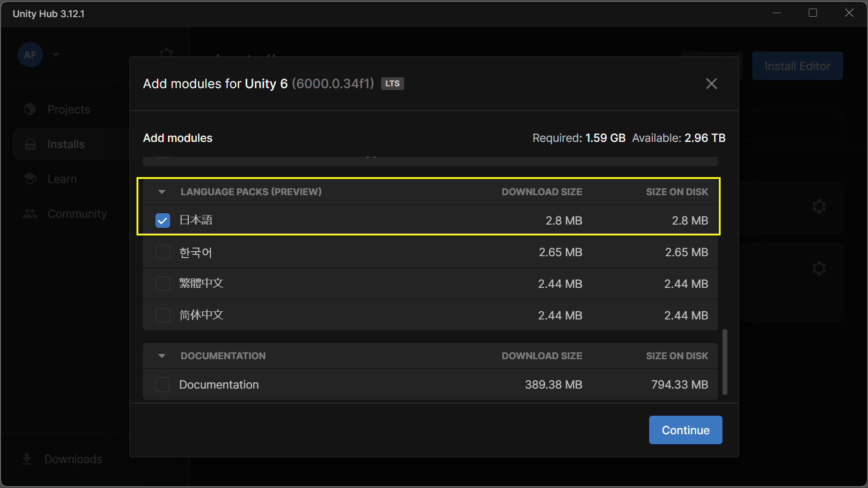Click the lower install gear settings icon
The width and height of the screenshot is (868, 488).
[x=819, y=268]
